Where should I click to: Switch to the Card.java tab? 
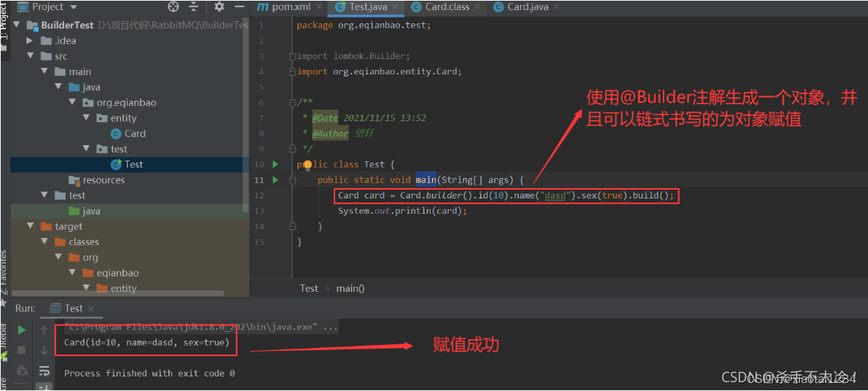pyautogui.click(x=526, y=7)
